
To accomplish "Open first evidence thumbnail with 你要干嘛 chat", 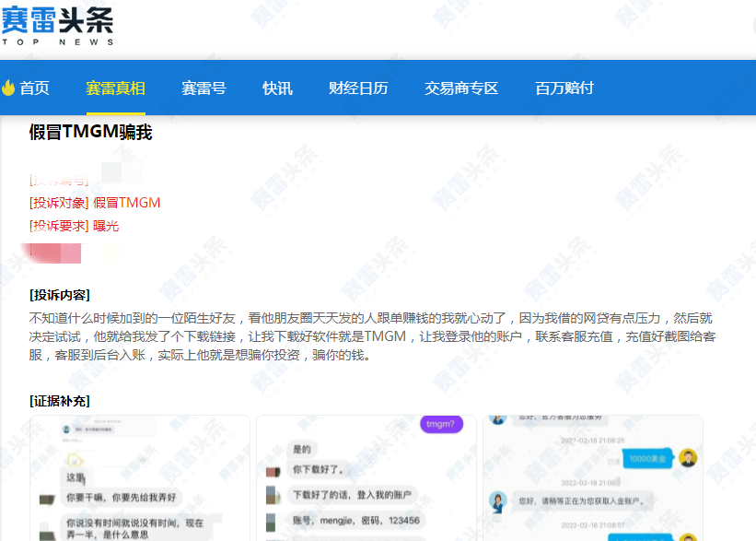I will click(x=140, y=478).
